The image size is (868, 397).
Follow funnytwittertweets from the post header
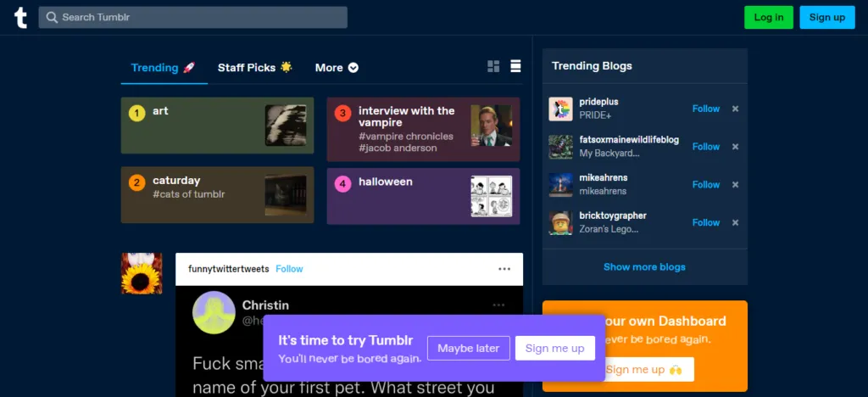coord(289,269)
